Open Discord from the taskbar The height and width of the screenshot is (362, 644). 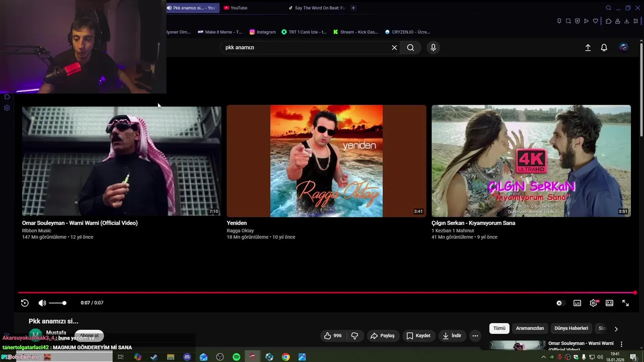[x=187, y=357]
